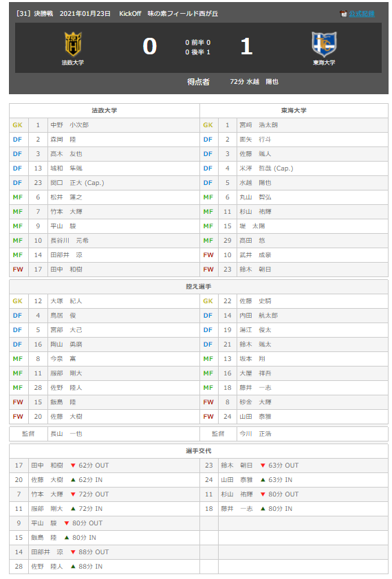
Task: Click the 法政大学 name under the emblem
Action: [x=73, y=63]
